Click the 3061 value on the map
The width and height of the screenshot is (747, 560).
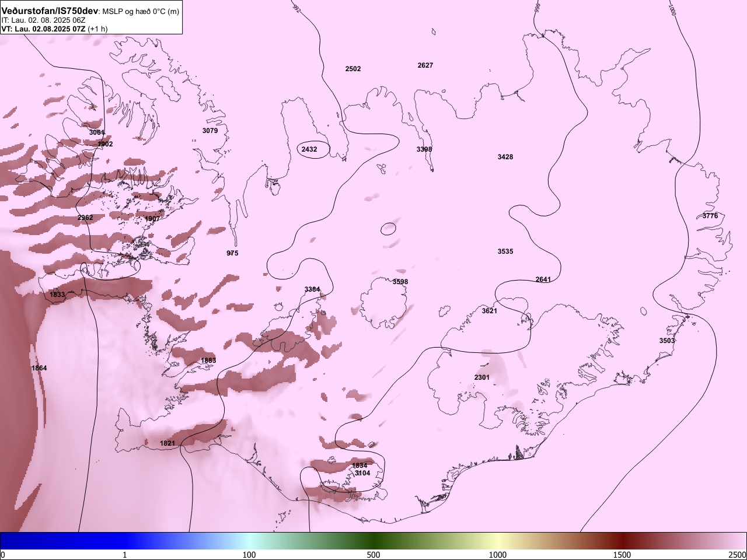click(97, 132)
